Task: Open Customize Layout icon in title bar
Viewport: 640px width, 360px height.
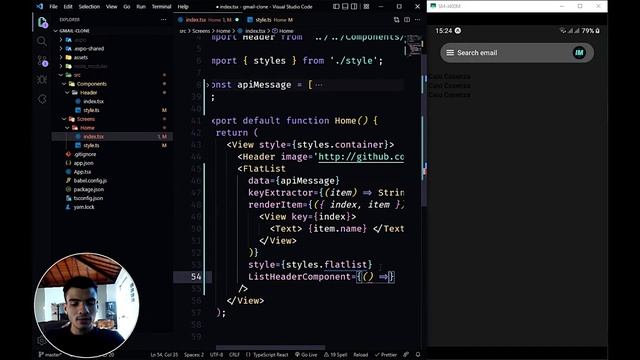Action: [366, 7]
